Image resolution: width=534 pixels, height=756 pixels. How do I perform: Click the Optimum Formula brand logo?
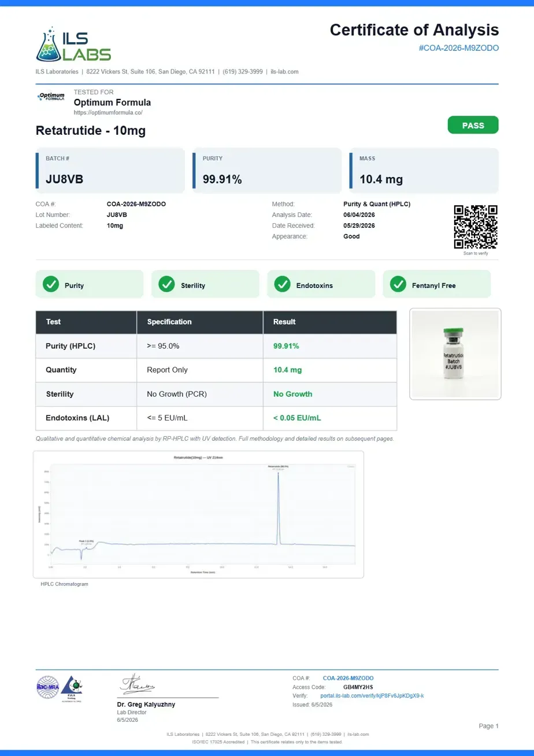[51, 97]
